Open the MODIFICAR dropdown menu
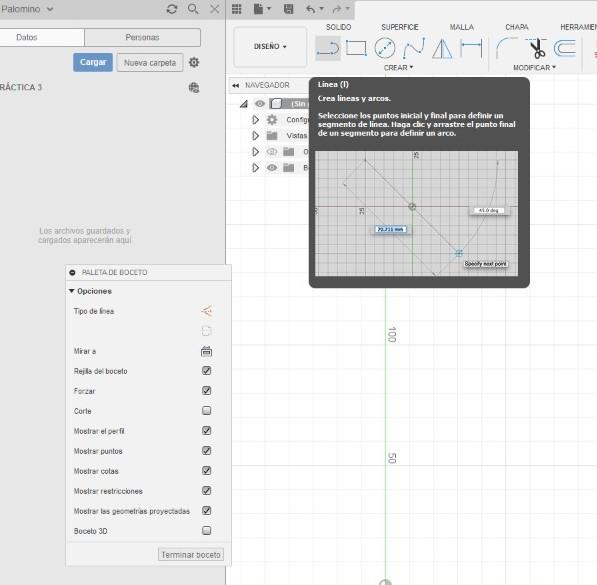 click(x=534, y=68)
